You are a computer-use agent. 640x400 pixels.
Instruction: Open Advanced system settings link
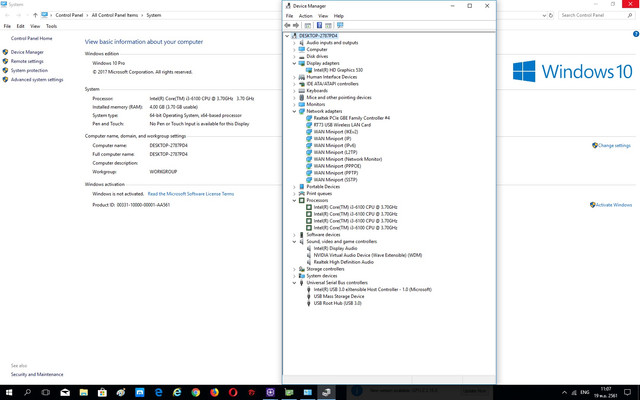pyautogui.click(x=37, y=80)
